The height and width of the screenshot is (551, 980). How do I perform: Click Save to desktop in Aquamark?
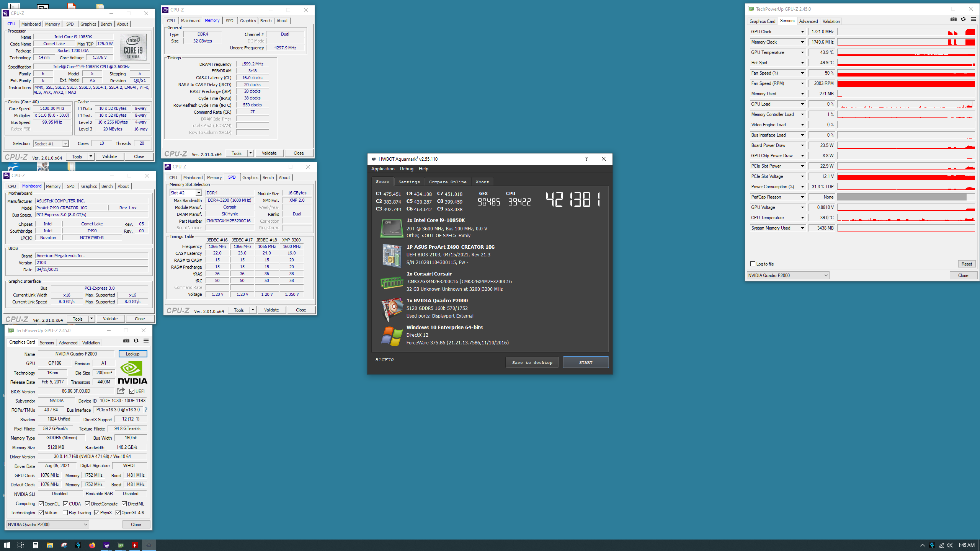(532, 362)
